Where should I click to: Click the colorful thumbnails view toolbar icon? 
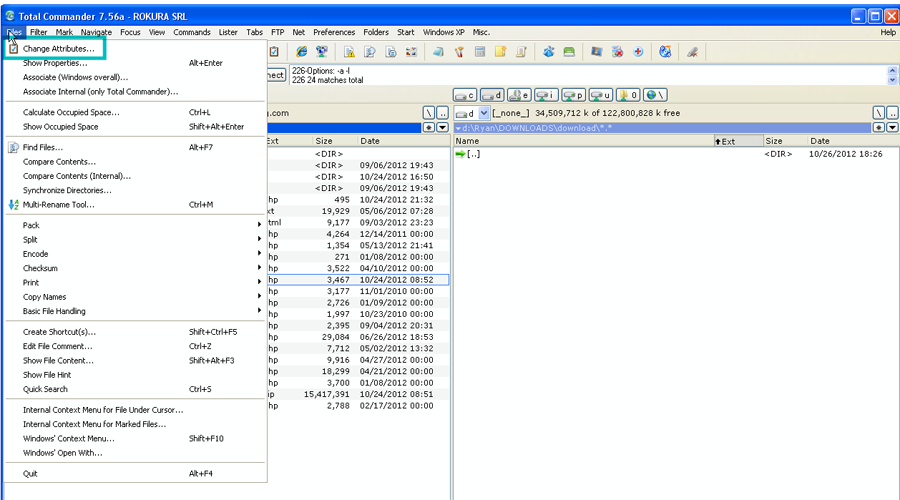click(x=411, y=52)
